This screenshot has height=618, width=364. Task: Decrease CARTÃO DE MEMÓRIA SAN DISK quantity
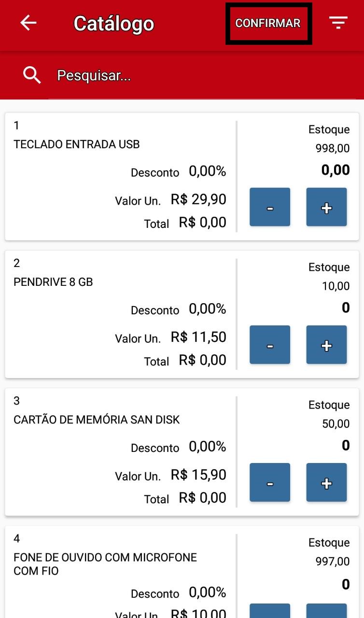coord(270,482)
